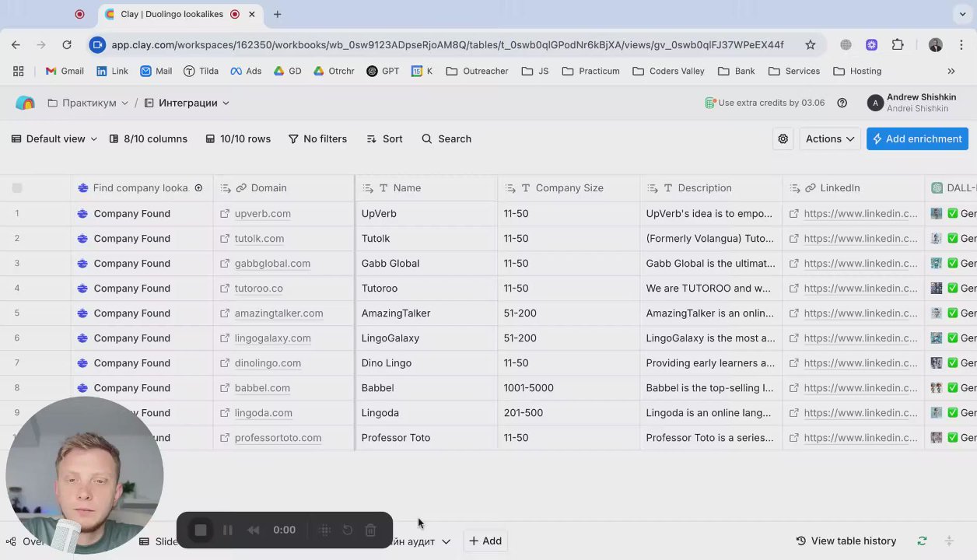Open the 10/10 rows selector

pyautogui.click(x=238, y=138)
